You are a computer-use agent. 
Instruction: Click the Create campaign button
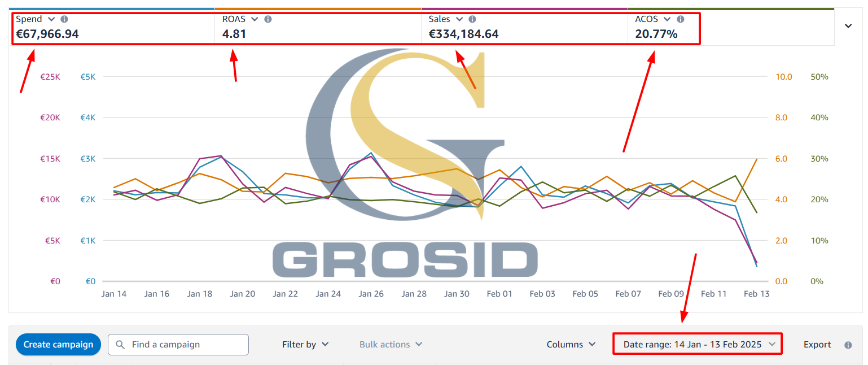(58, 345)
